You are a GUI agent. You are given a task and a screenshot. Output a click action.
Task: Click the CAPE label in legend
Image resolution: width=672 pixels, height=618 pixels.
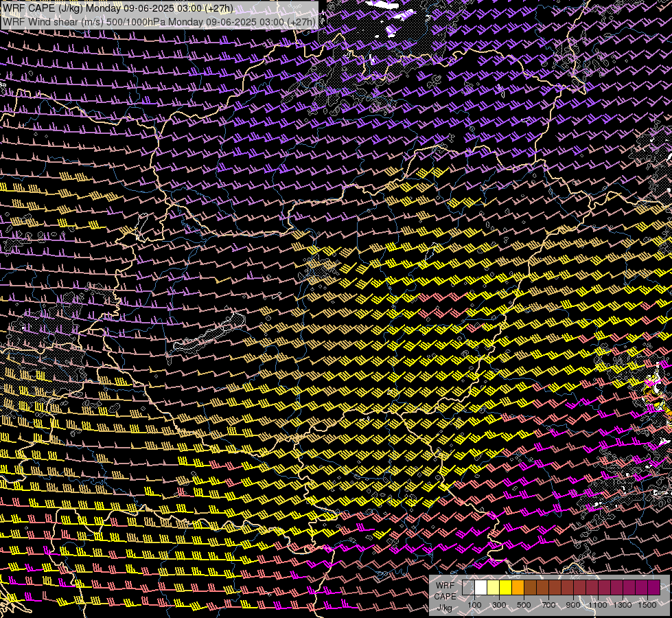(445, 597)
